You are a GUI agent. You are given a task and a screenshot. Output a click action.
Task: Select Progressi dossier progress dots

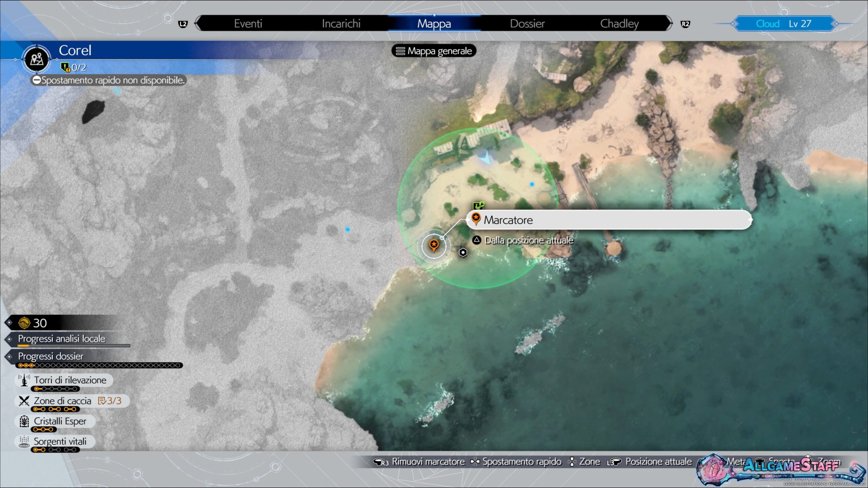pyautogui.click(x=99, y=365)
